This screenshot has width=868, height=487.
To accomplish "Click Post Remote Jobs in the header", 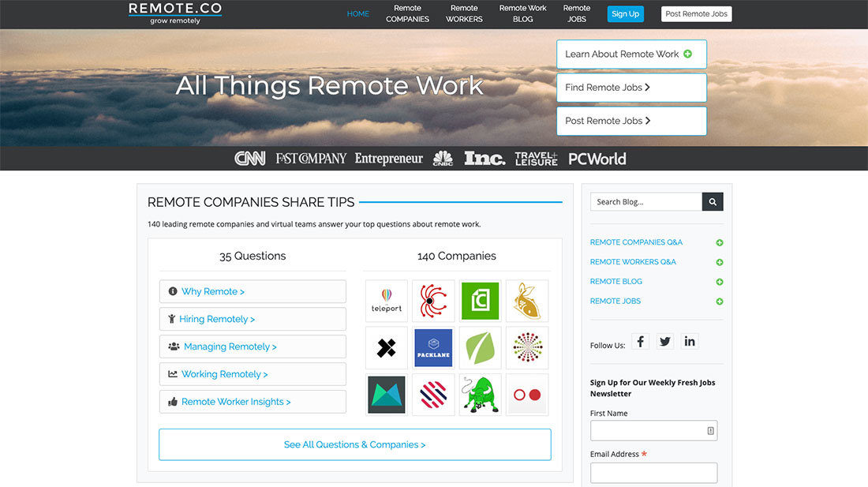I will point(697,14).
